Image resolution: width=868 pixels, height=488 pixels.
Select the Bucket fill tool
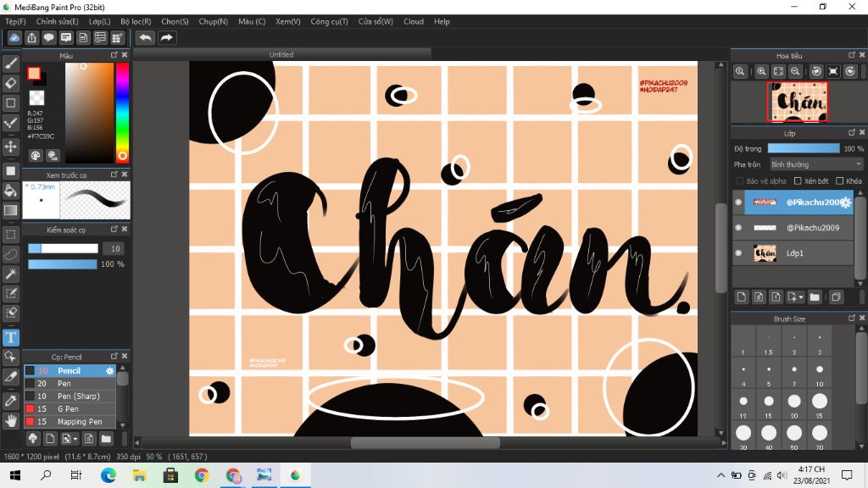10,191
